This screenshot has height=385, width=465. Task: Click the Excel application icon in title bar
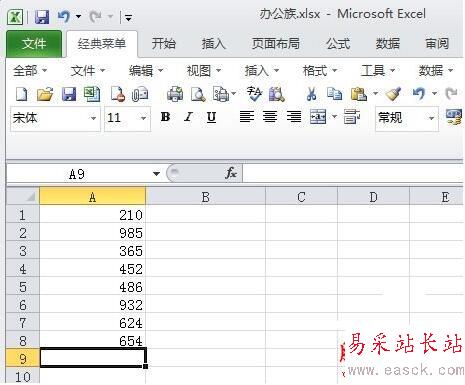15,16
